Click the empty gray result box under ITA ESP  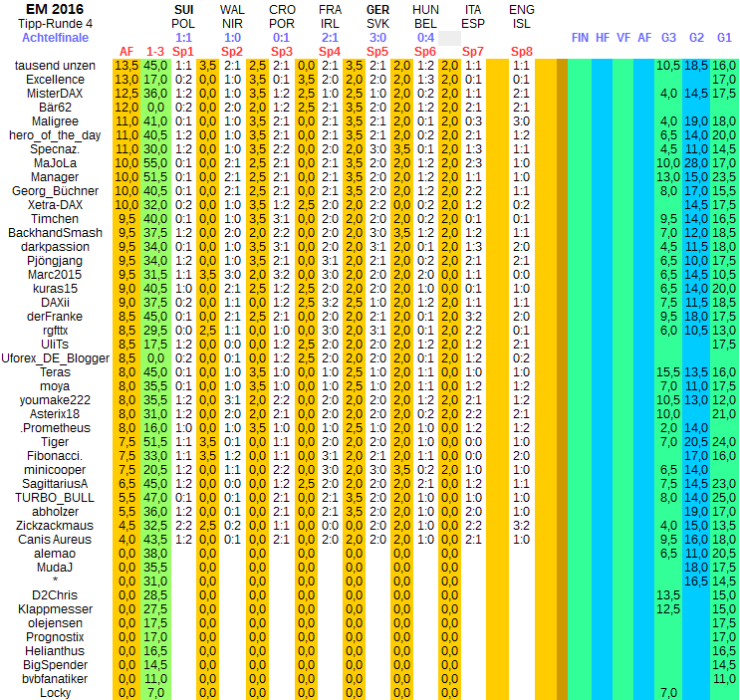tap(449, 37)
